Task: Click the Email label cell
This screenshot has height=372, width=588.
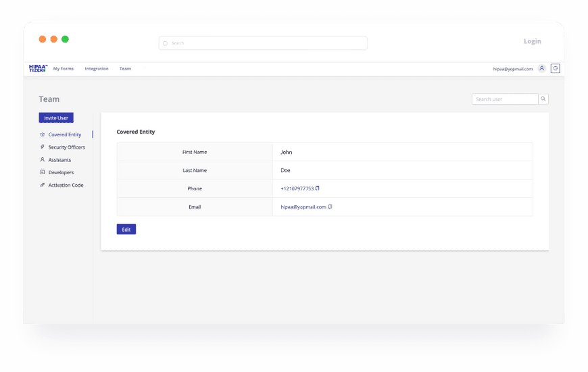Action: pyautogui.click(x=195, y=207)
